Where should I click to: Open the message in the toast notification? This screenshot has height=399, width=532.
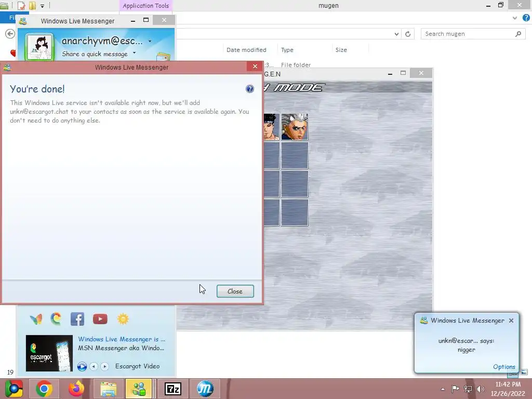pos(466,345)
